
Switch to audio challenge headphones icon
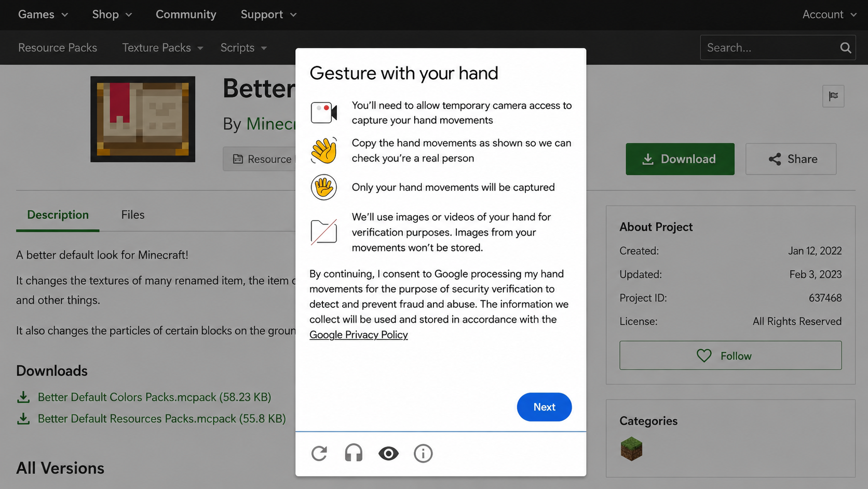[354, 453]
